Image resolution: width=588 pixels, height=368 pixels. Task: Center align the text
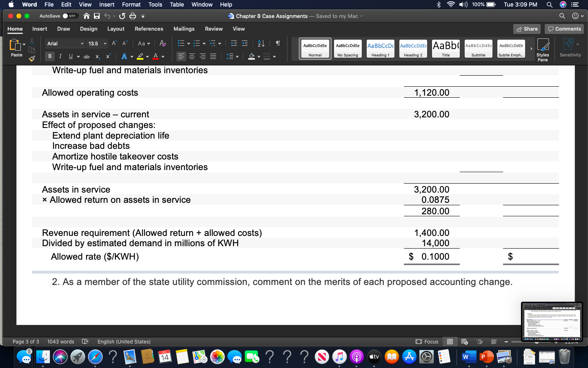(192, 56)
